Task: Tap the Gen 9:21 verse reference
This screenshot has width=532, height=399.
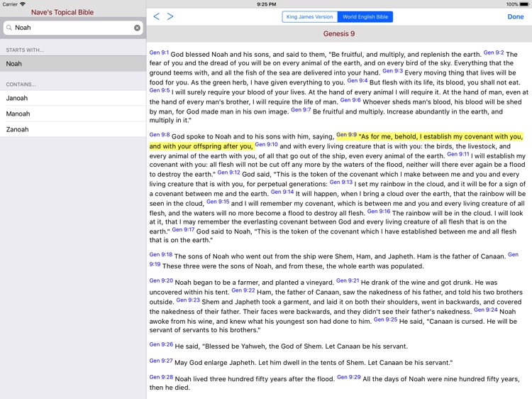Action: coord(348,281)
